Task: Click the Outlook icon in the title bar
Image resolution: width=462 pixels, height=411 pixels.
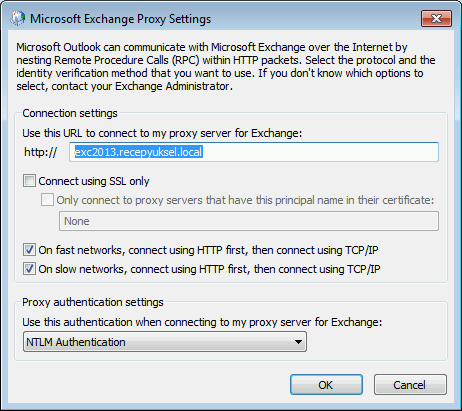Action: pyautogui.click(x=17, y=19)
